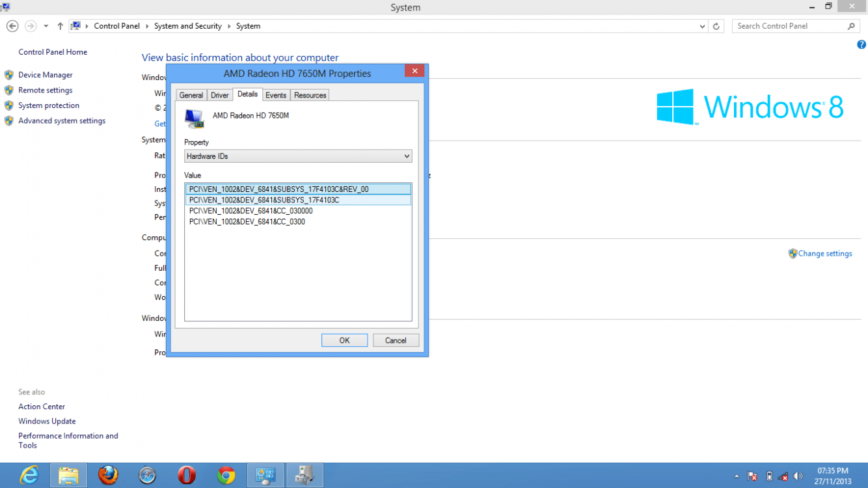The width and height of the screenshot is (868, 488).
Task: Launch Firefox from the taskbar
Action: click(108, 476)
